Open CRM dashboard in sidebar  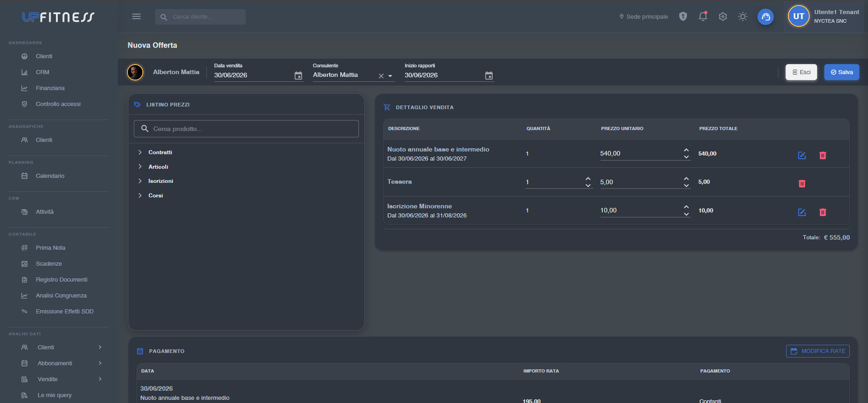[42, 72]
